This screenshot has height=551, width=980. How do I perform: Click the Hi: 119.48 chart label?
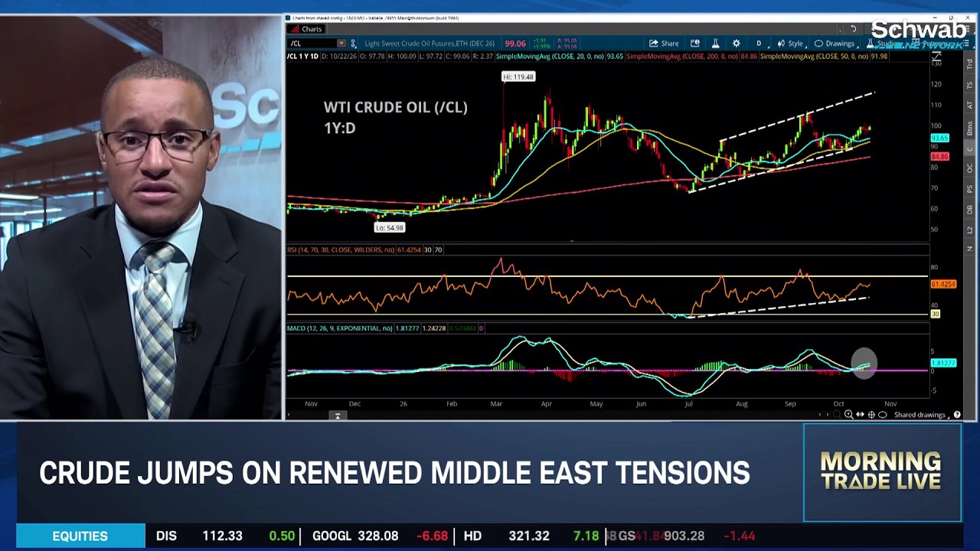518,77
